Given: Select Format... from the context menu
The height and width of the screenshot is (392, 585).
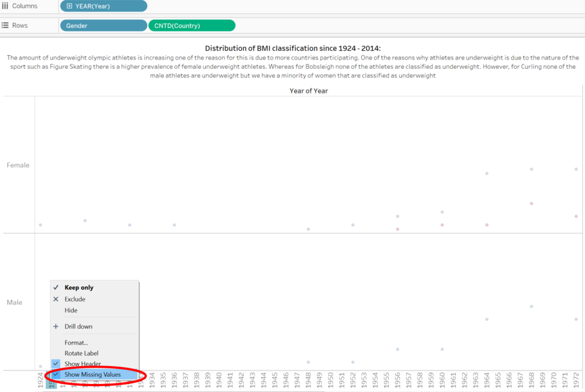Looking at the screenshot, I should click(77, 342).
